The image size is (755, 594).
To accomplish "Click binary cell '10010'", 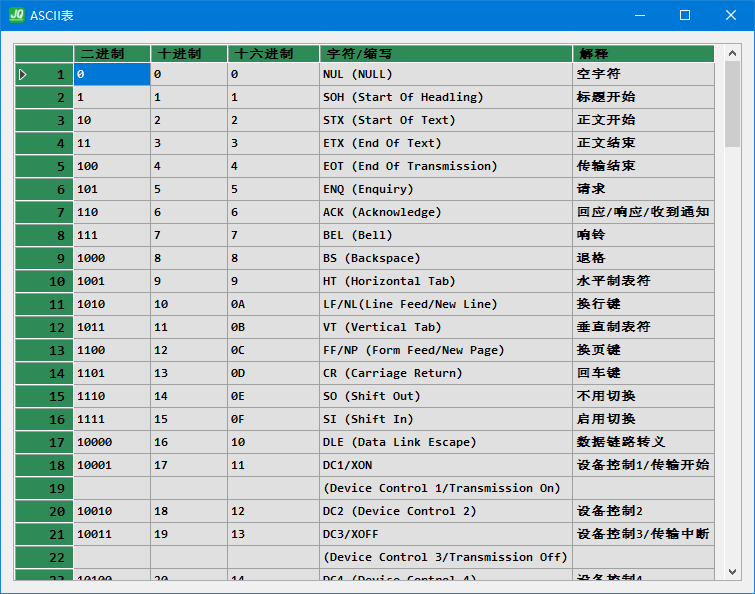I will [x=112, y=511].
